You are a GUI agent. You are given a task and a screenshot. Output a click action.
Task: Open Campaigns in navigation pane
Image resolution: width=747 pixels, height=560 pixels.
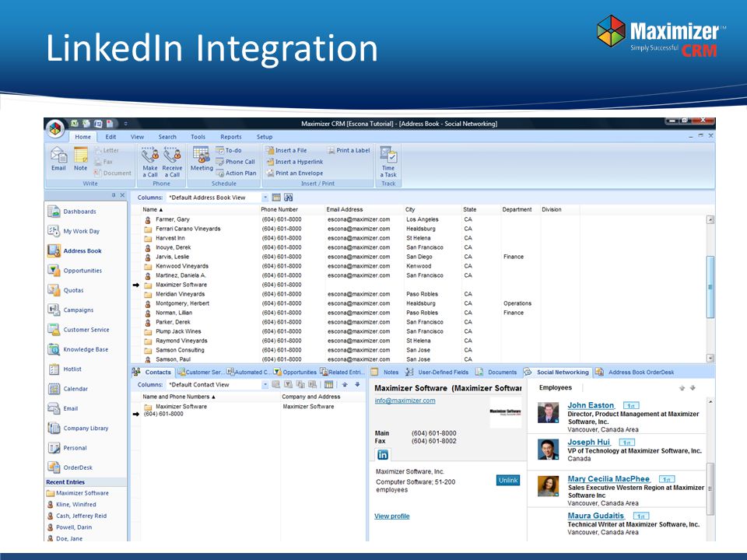(71, 310)
